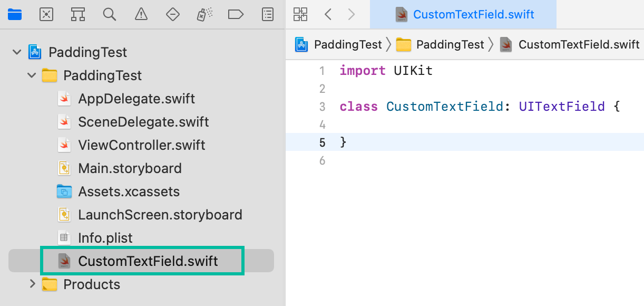
Task: Open Main.storyboard file
Action: 130,168
